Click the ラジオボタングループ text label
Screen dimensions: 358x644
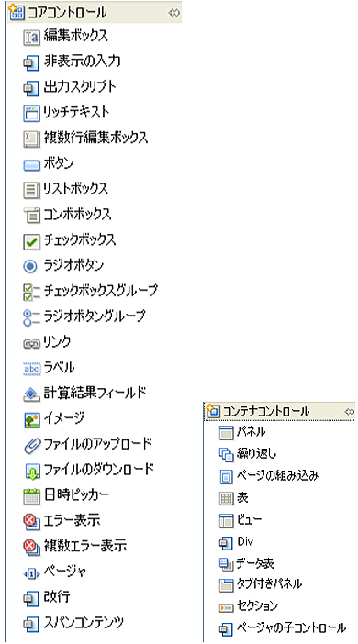(x=95, y=316)
